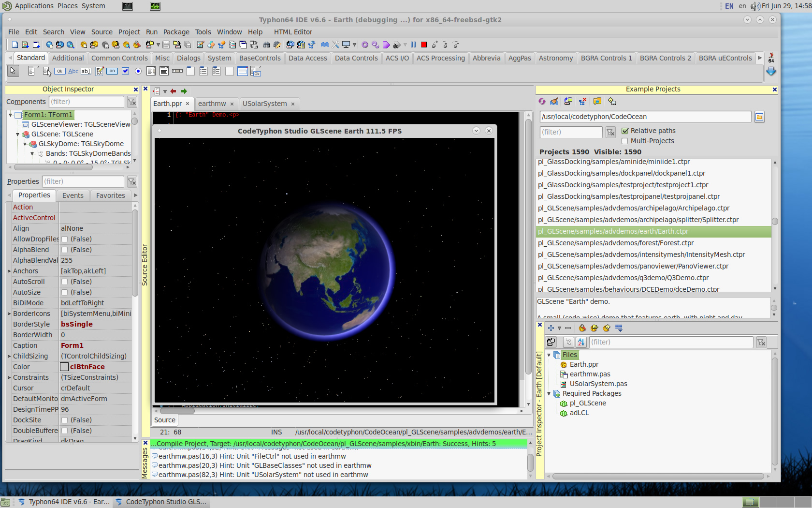Select the Common Controls palette tab

tap(119, 58)
